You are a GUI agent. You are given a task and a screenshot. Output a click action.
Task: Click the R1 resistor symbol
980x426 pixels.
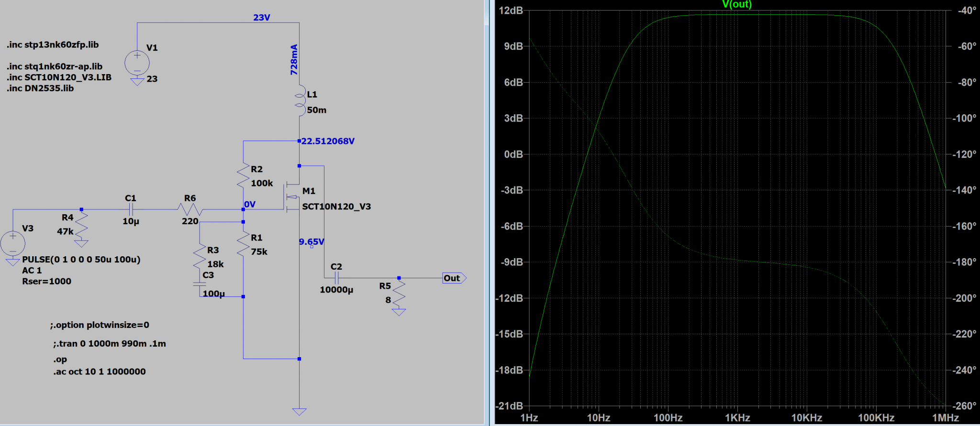243,244
